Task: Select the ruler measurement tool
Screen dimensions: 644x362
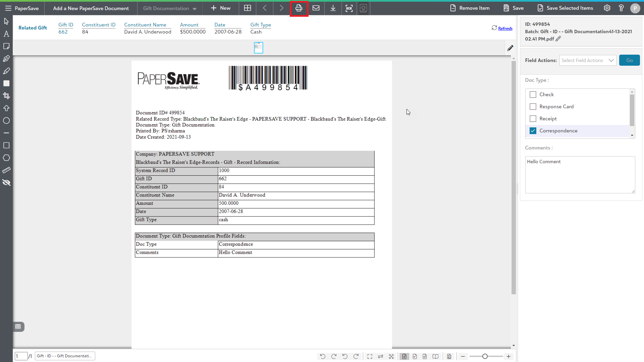Action: click(6, 170)
